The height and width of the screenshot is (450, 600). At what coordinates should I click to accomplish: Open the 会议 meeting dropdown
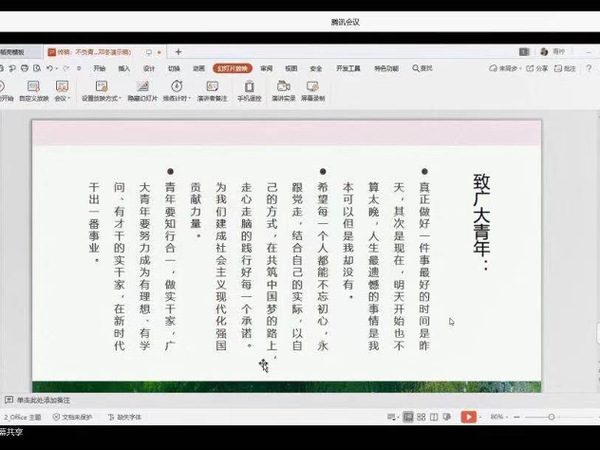point(62,98)
